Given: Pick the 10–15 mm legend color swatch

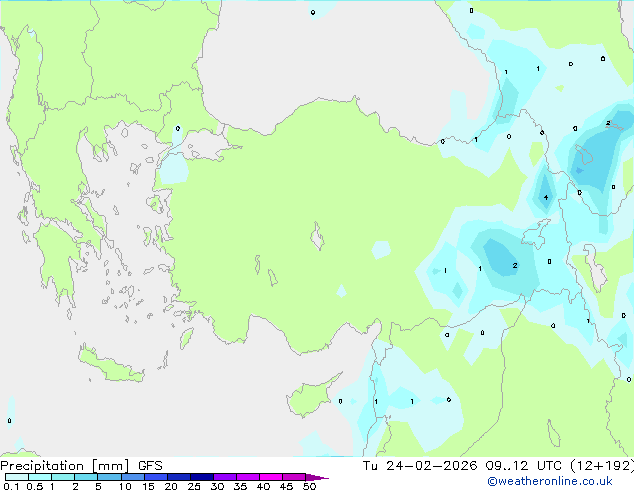Looking at the screenshot, I should [132, 477].
